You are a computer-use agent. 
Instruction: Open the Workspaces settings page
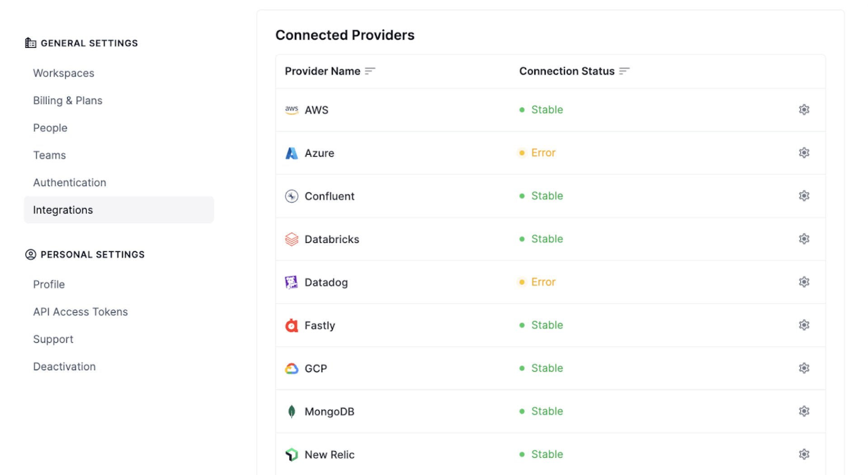tap(64, 73)
